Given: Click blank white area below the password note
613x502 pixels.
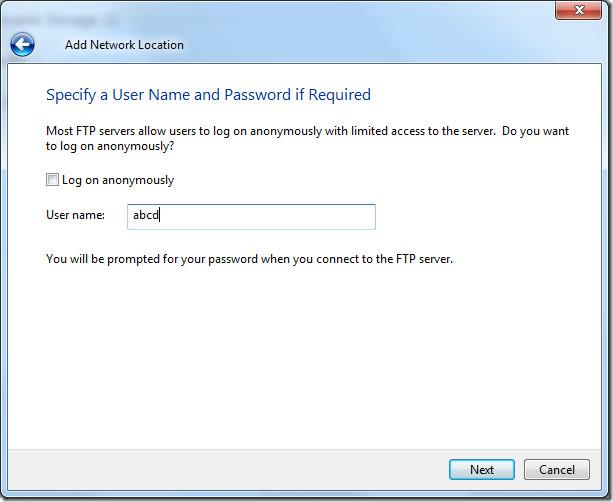Looking at the screenshot, I should (x=300, y=360).
